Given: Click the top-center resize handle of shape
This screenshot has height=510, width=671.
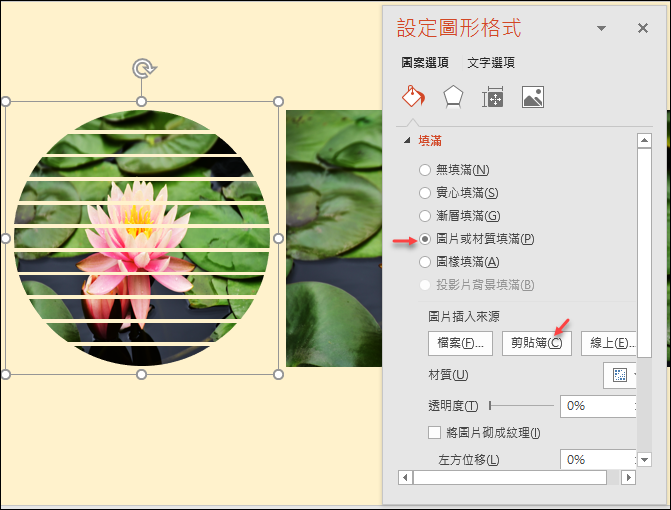Looking at the screenshot, I should pyautogui.click(x=142, y=102).
